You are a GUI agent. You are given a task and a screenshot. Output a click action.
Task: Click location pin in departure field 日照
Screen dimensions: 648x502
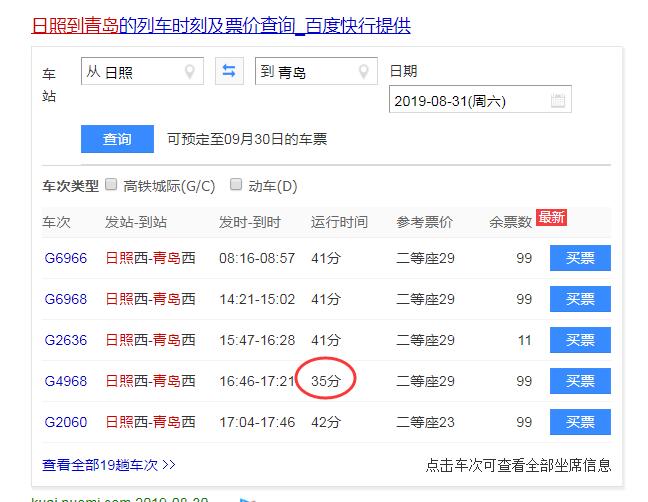pyautogui.click(x=190, y=72)
